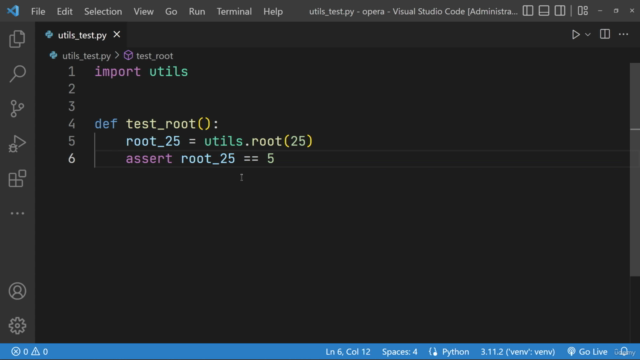Open the Edit menu

coord(64,11)
